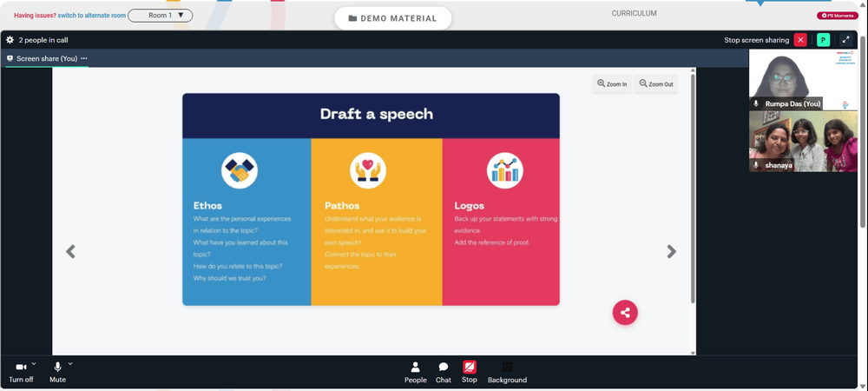The image size is (868, 391).
Task: Click the pink share floating button
Action: tap(625, 312)
